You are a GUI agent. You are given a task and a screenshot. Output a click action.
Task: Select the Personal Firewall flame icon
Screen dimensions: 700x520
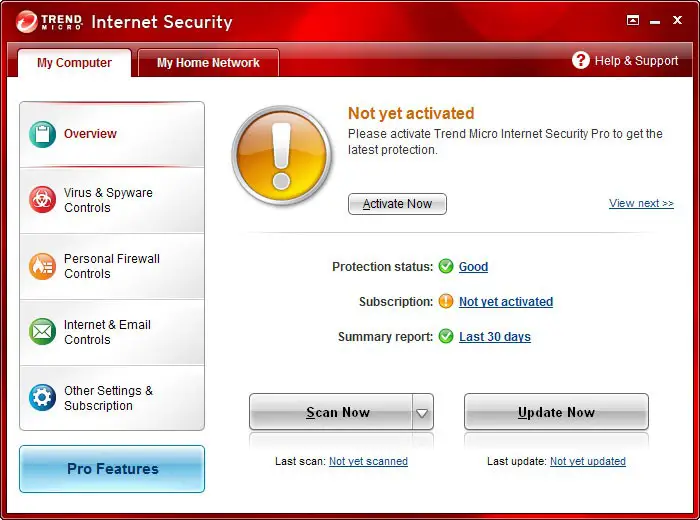point(42,266)
